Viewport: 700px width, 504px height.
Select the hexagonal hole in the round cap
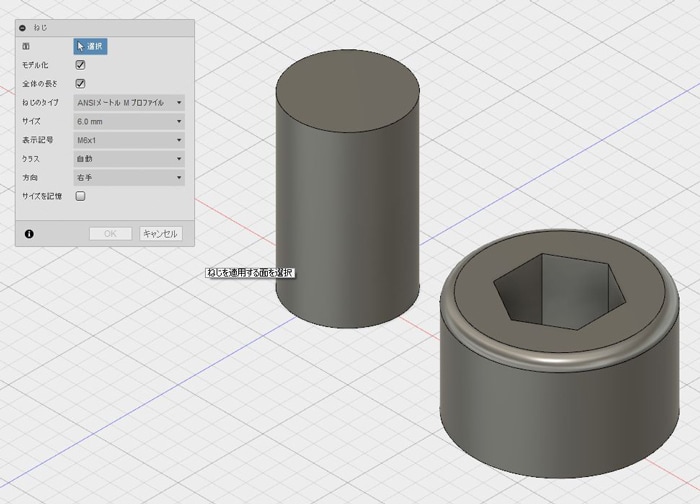[x=559, y=292]
